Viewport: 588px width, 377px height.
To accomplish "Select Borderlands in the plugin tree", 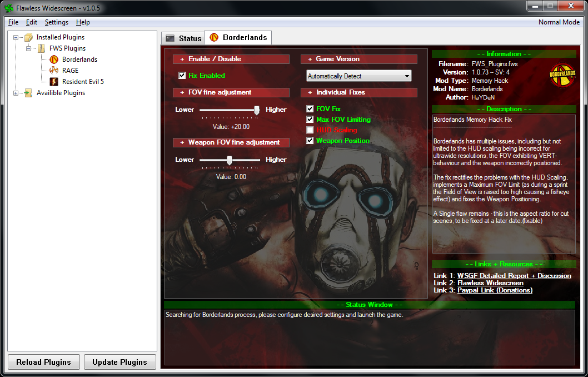I will 79,59.
